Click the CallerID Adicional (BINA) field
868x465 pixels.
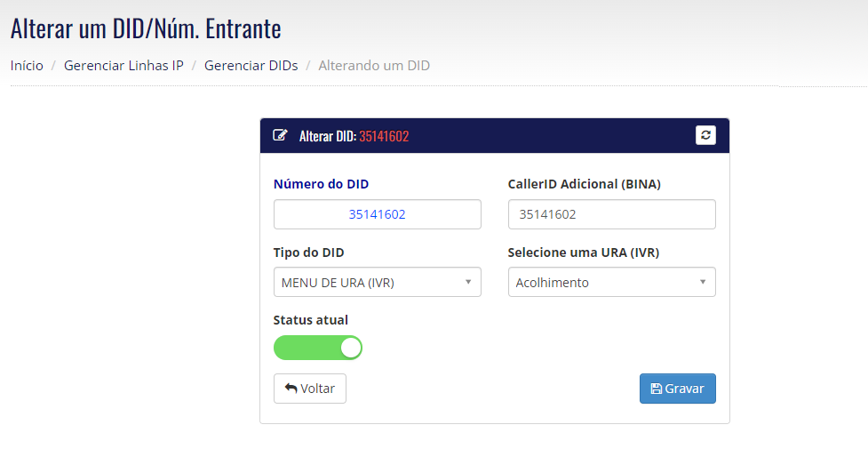[612, 214]
